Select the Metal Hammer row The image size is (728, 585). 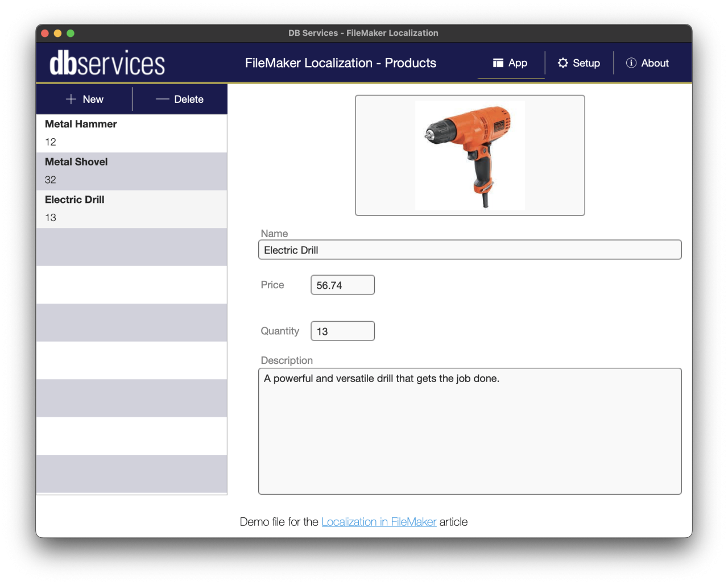(131, 134)
